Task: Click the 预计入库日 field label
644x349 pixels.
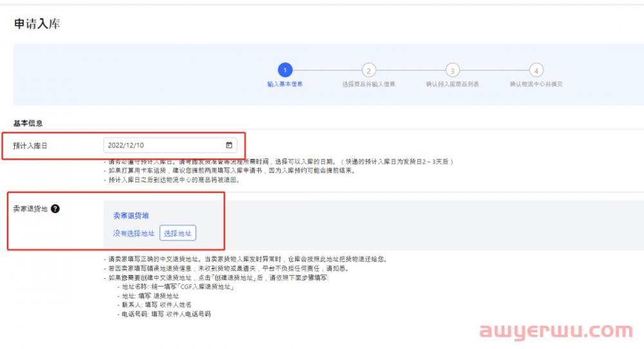Action: [x=30, y=146]
